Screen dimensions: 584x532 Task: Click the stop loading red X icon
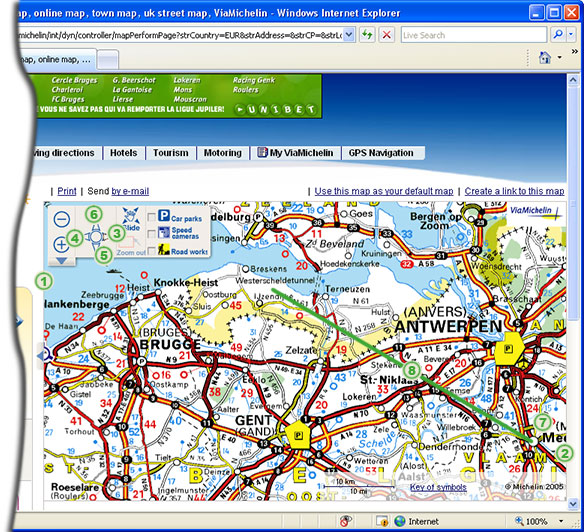(x=387, y=35)
